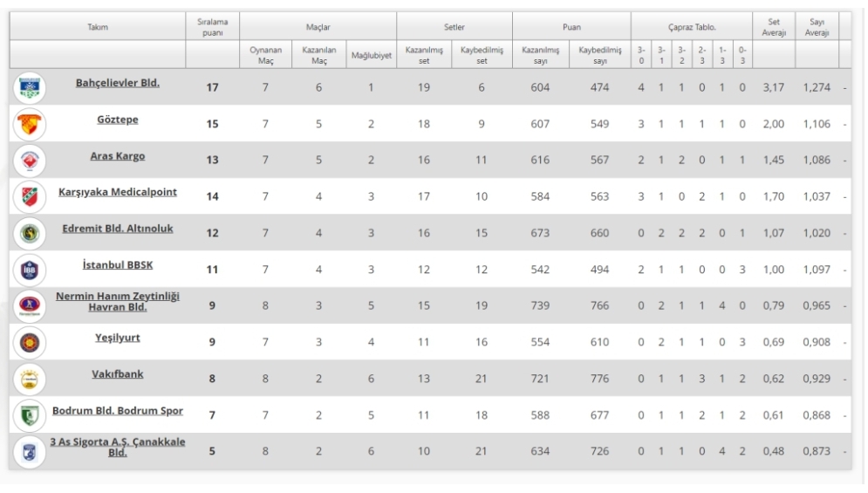Click the Mağlubiyet subheader

tap(372, 55)
